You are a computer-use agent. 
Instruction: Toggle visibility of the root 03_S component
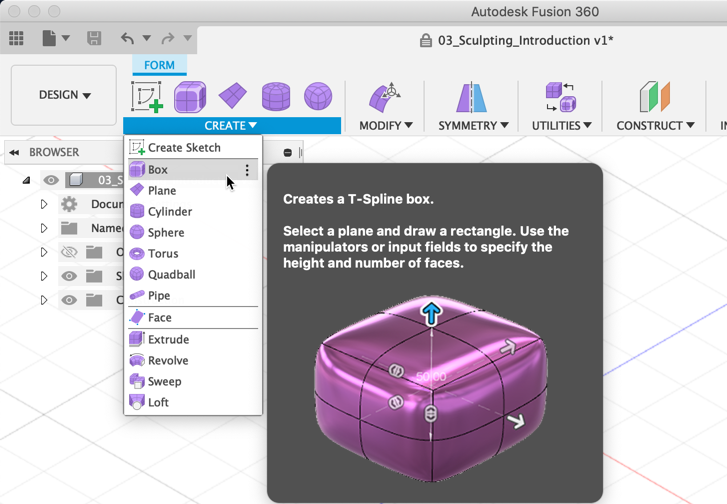51,180
